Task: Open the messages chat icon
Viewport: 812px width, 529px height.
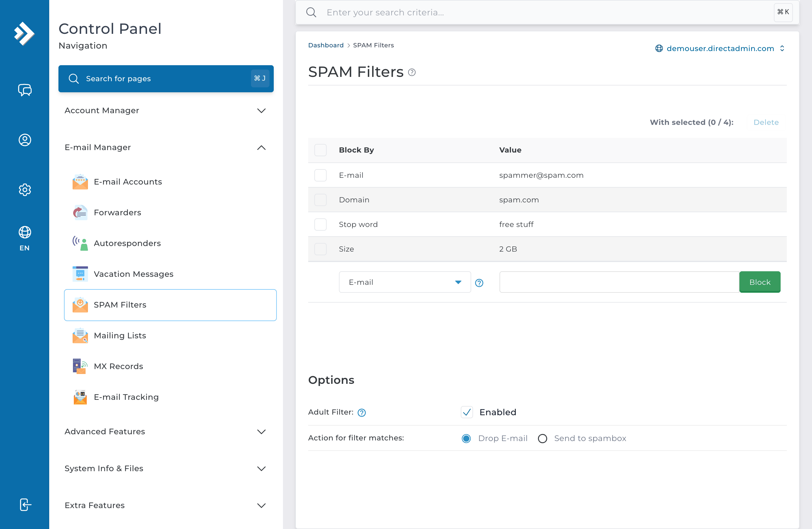Action: point(25,90)
